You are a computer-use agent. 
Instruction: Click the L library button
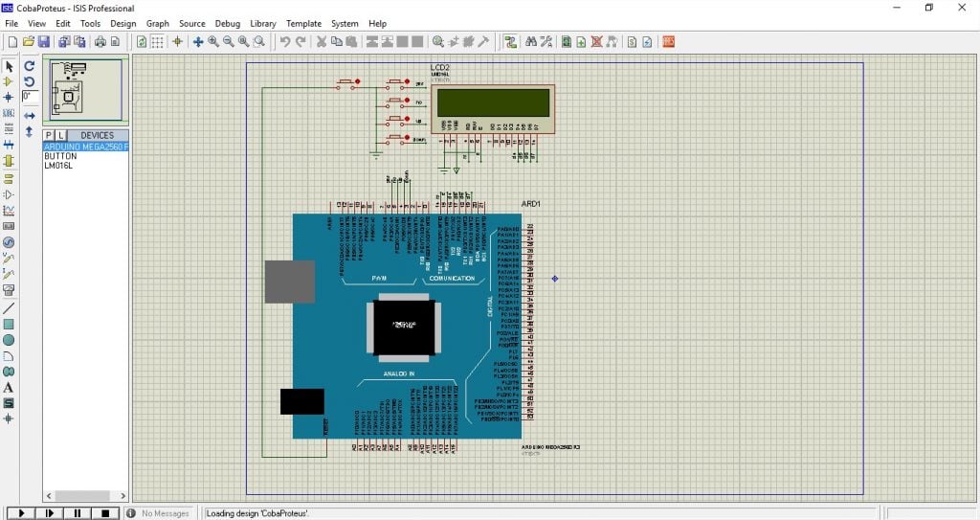coord(61,135)
